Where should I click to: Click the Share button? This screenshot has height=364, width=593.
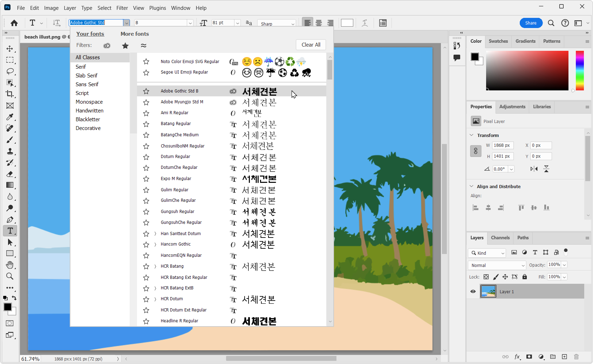coord(531,23)
